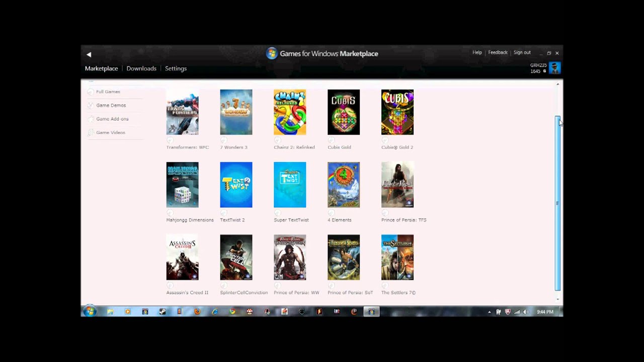Open Cubis® Gold 2 cover art

coord(397,112)
